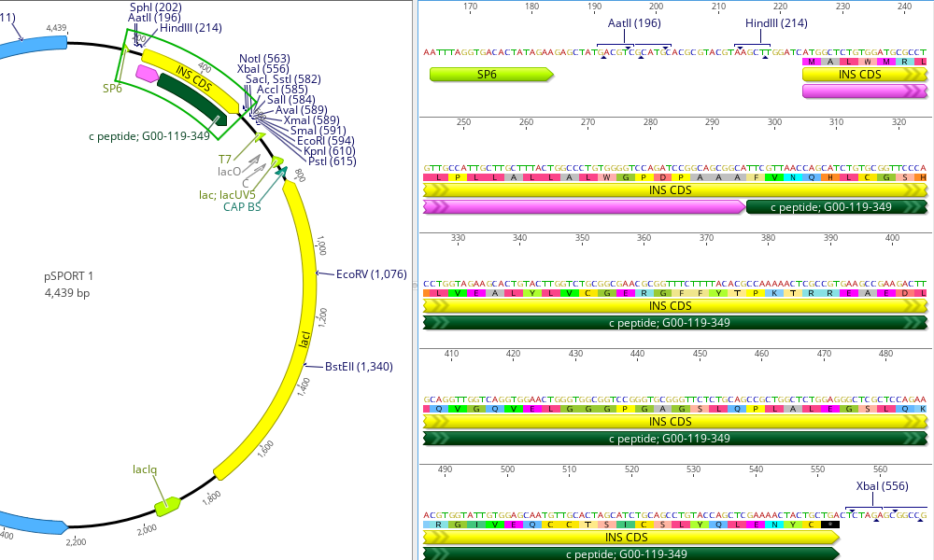This screenshot has height=560, width=934.
Task: Click the blue scrollbar atop the sequence panel
Action: point(672,3)
